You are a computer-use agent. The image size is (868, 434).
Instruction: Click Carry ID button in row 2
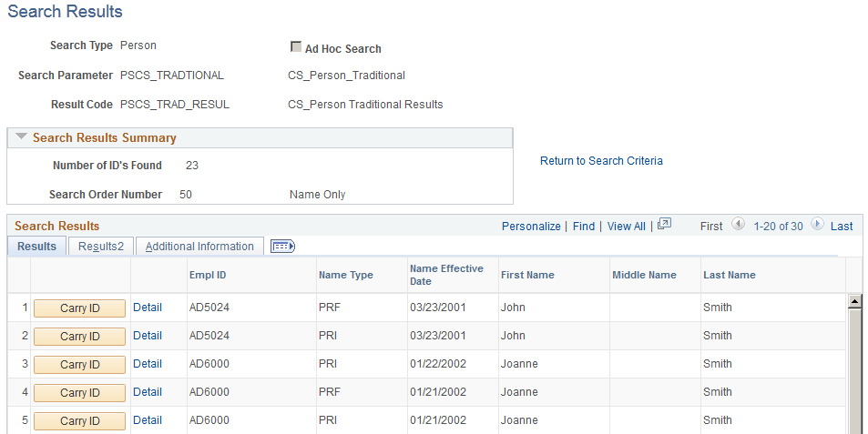pos(80,337)
